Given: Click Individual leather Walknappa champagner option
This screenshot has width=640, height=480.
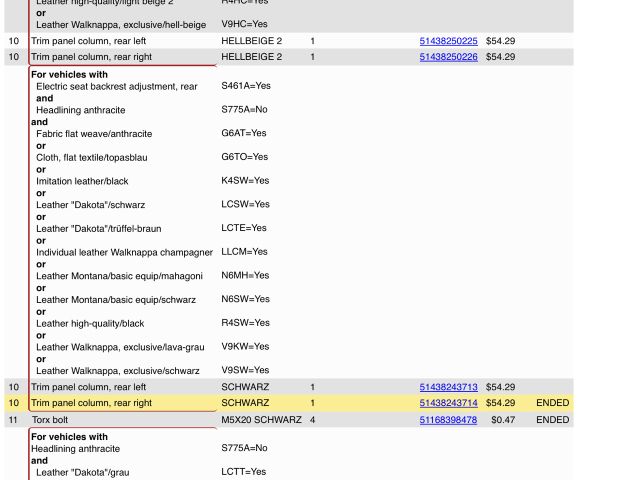Looking at the screenshot, I should (124, 252).
